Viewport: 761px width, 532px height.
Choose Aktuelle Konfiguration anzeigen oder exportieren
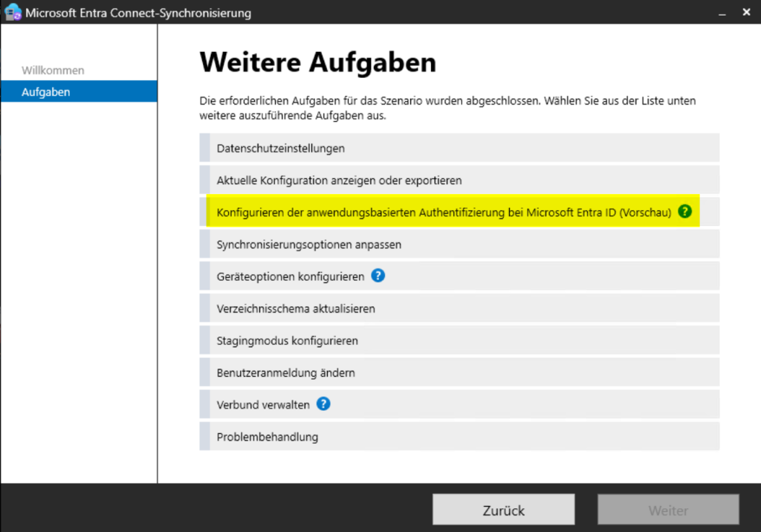459,180
